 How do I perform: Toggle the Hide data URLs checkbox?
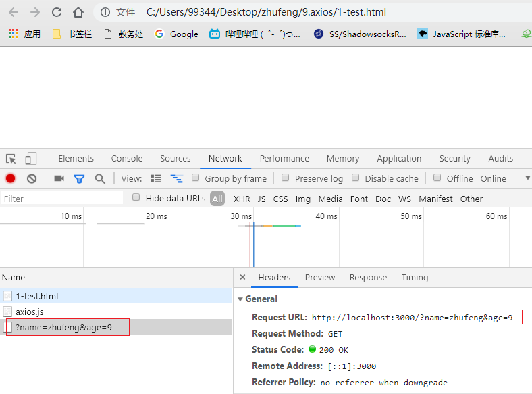click(x=136, y=197)
